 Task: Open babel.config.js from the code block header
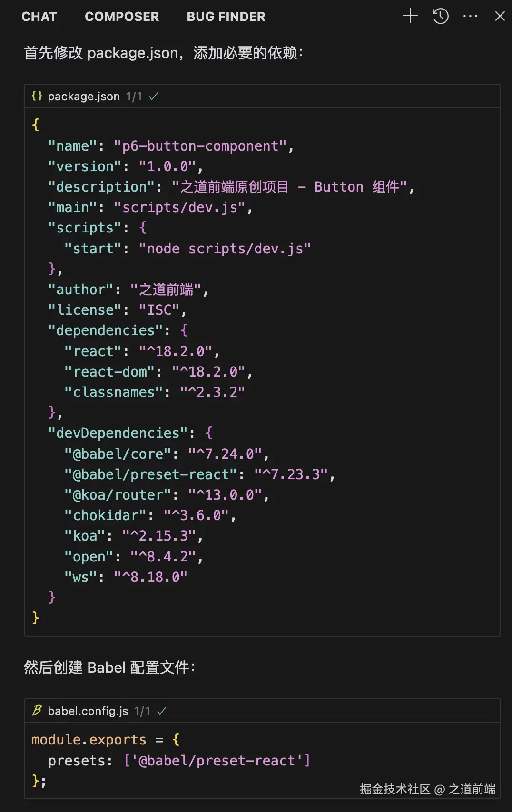point(88,711)
